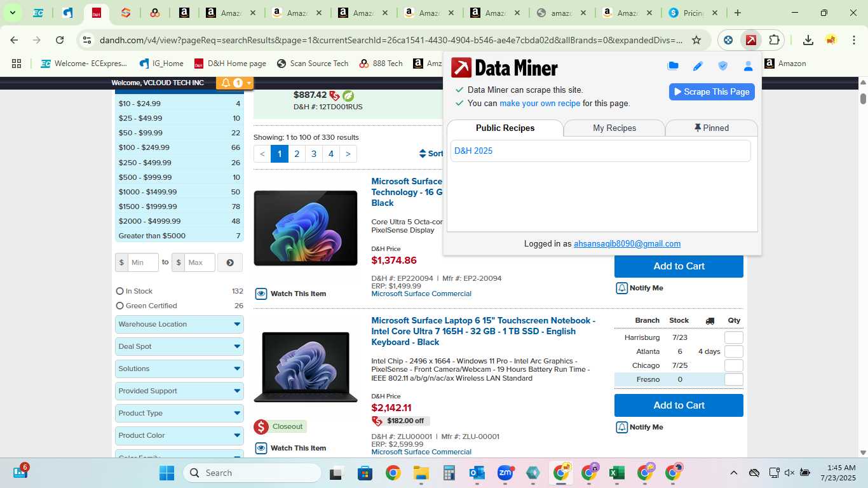Image resolution: width=868 pixels, height=488 pixels.
Task: Open Windows Start menu
Action: [166, 473]
